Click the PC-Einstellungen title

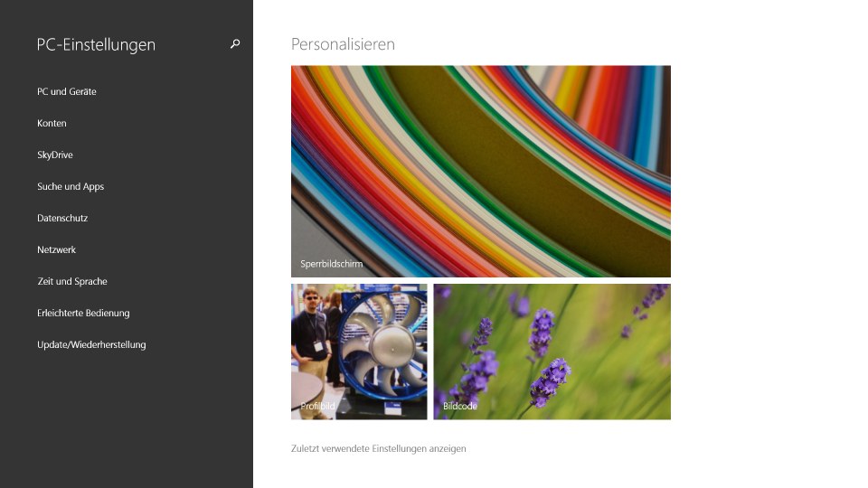pyautogui.click(x=96, y=45)
